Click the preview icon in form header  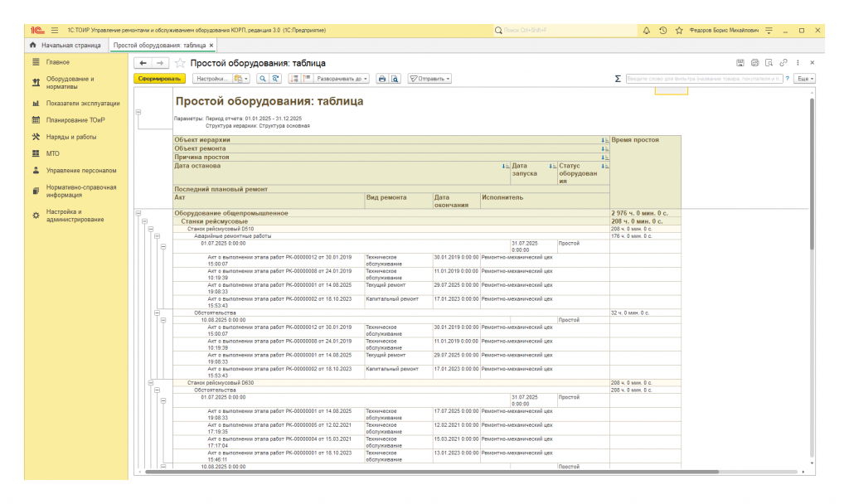[x=769, y=63]
